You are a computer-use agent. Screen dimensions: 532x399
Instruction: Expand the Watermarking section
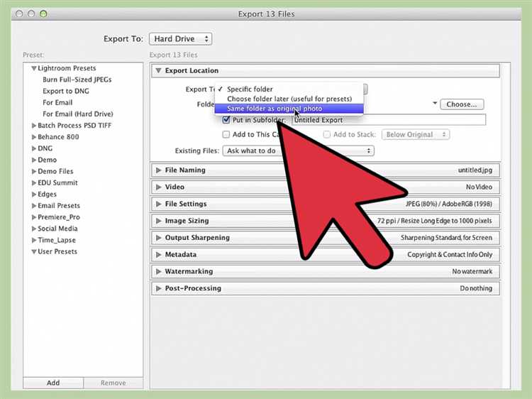pyautogui.click(x=158, y=271)
